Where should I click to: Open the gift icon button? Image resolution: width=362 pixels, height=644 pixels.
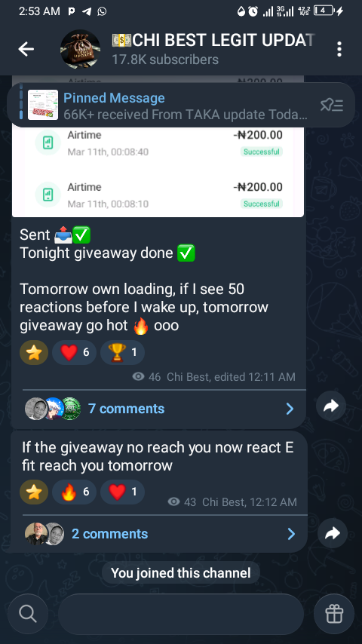point(334,615)
